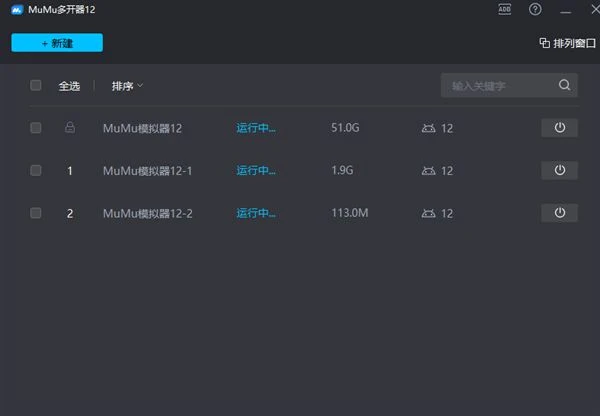
Task: Expand the 排序 sort dropdown
Action: tap(127, 86)
